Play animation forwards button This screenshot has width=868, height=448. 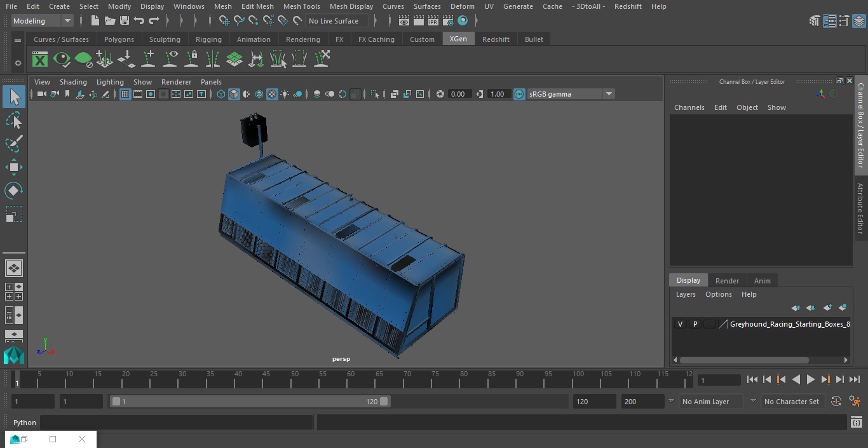pyautogui.click(x=810, y=379)
